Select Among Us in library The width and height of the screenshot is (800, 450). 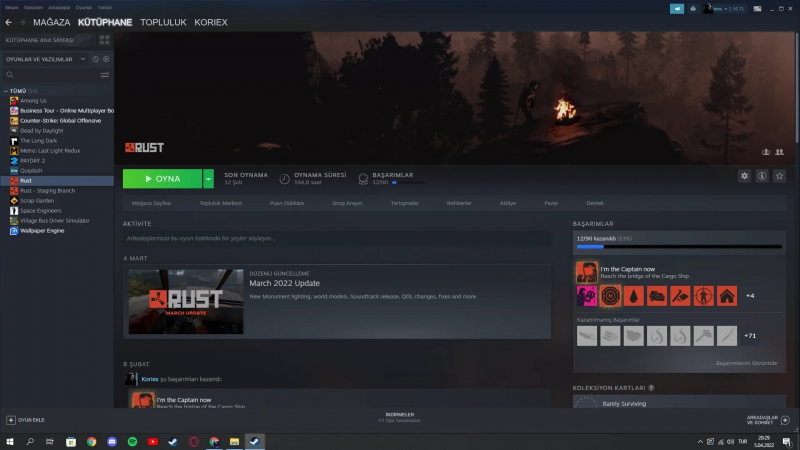33,101
